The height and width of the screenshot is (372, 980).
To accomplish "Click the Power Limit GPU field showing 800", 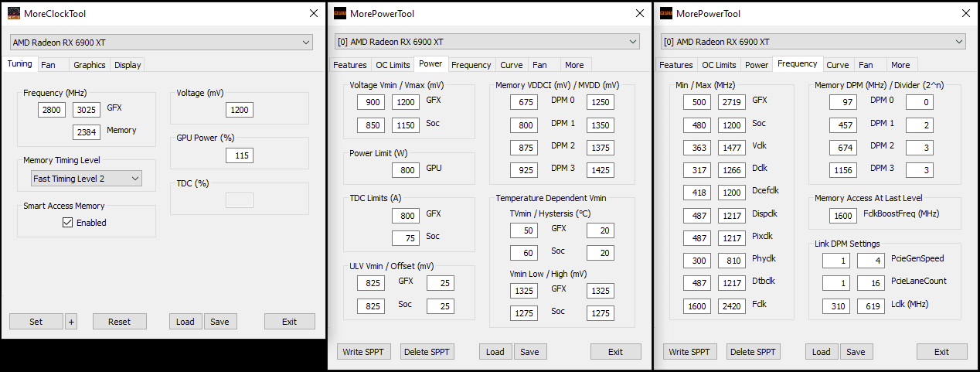I will (406, 170).
